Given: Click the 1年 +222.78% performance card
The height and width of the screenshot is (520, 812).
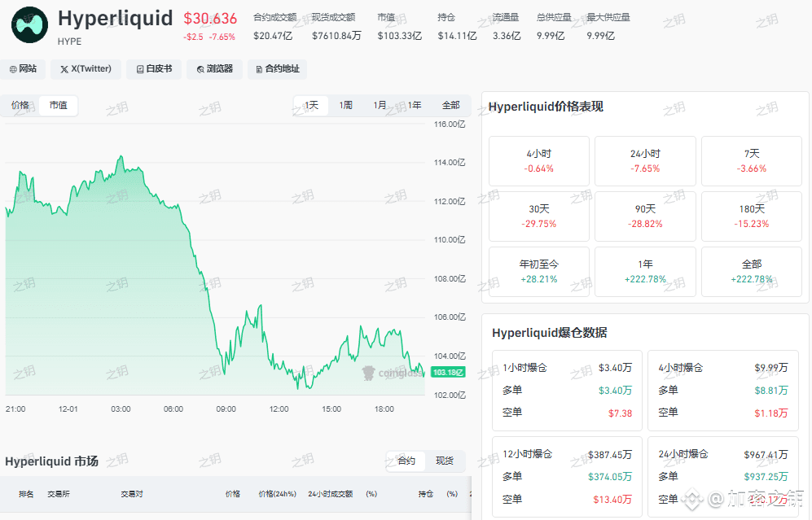Looking at the screenshot, I should point(645,272).
